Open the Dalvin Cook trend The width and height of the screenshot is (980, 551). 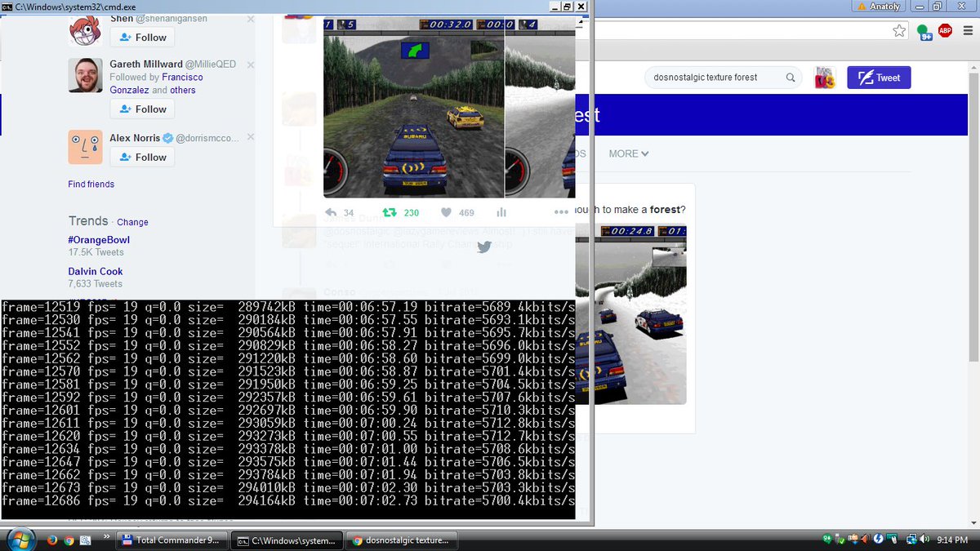click(96, 271)
